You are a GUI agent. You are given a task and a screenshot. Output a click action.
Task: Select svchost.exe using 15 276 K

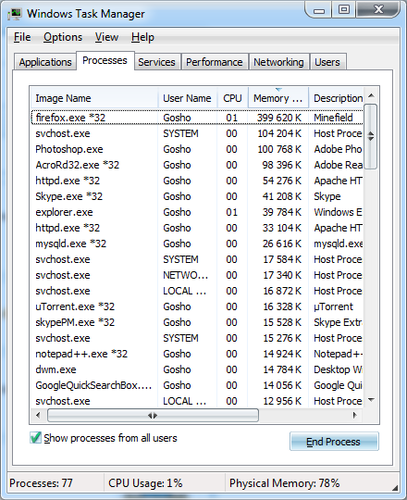click(197, 338)
